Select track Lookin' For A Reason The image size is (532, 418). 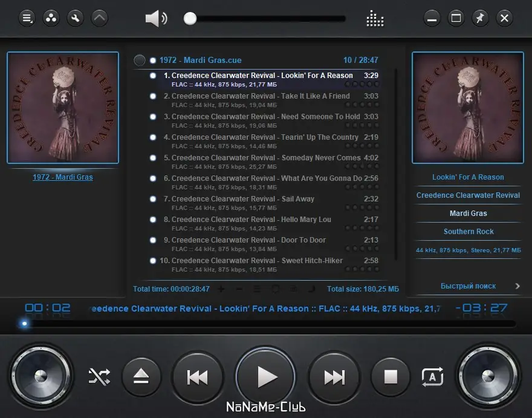pyautogui.click(x=268, y=79)
